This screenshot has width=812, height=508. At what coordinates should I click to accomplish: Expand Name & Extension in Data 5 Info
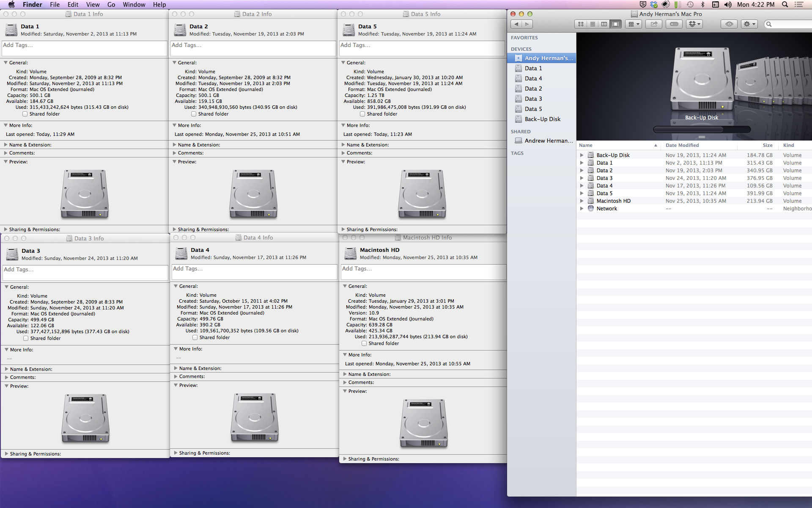tap(343, 145)
